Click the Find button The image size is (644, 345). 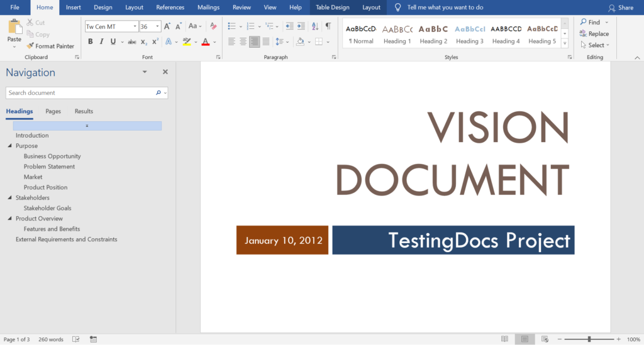[590, 22]
